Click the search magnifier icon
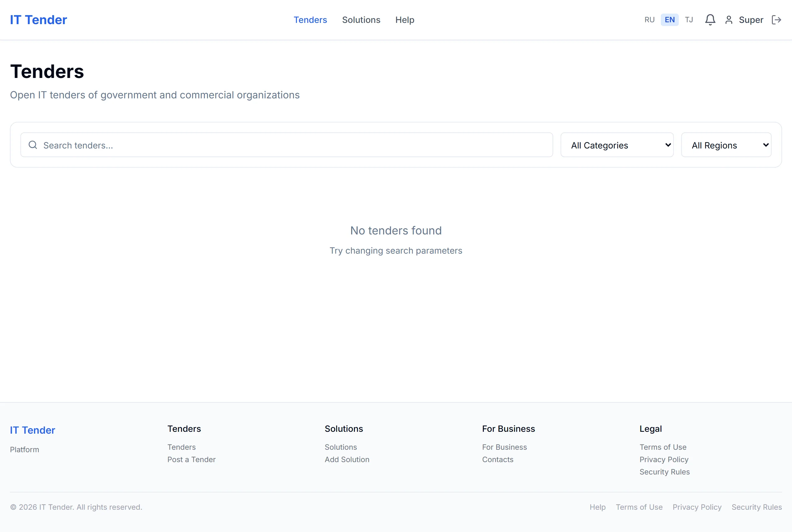Screen dimensions: 792x532 tap(32, 145)
